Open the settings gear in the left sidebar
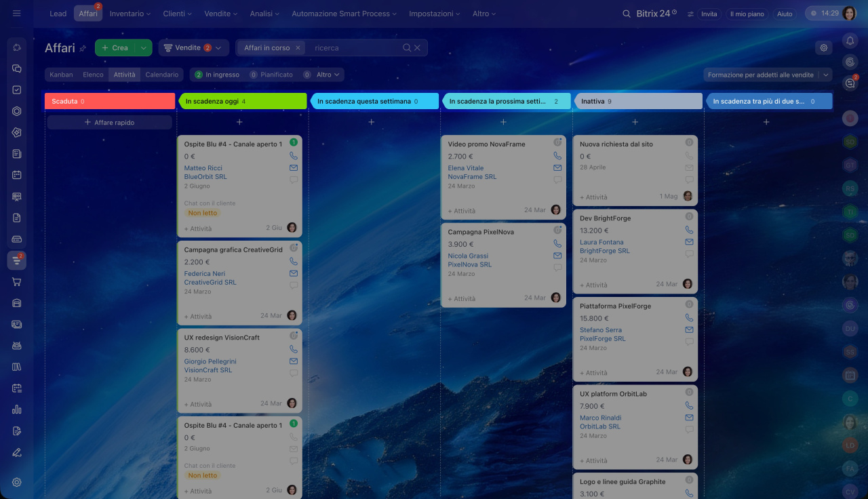 [17, 482]
